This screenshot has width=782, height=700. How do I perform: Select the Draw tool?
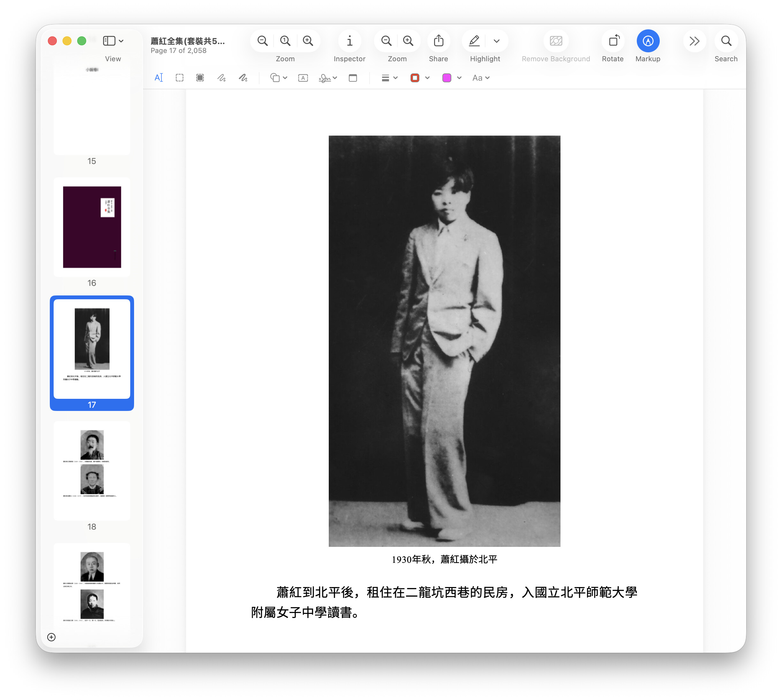click(243, 78)
